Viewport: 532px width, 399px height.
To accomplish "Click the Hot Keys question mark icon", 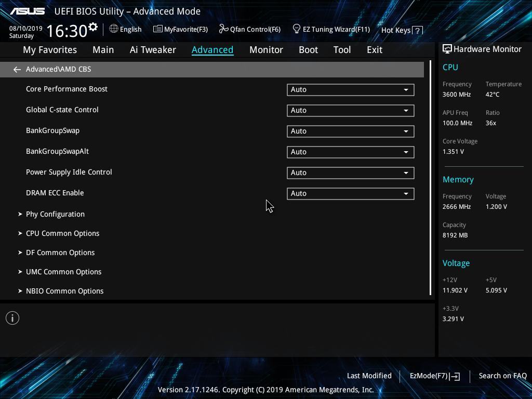I will click(418, 31).
